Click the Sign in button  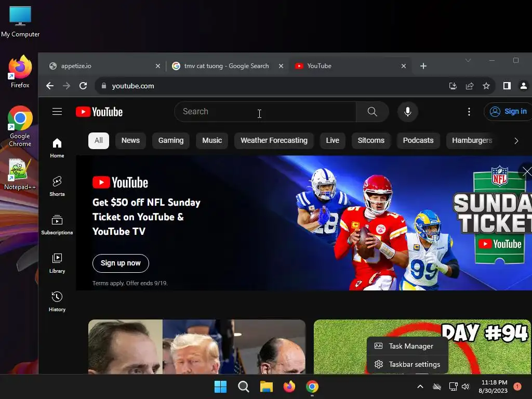(508, 111)
